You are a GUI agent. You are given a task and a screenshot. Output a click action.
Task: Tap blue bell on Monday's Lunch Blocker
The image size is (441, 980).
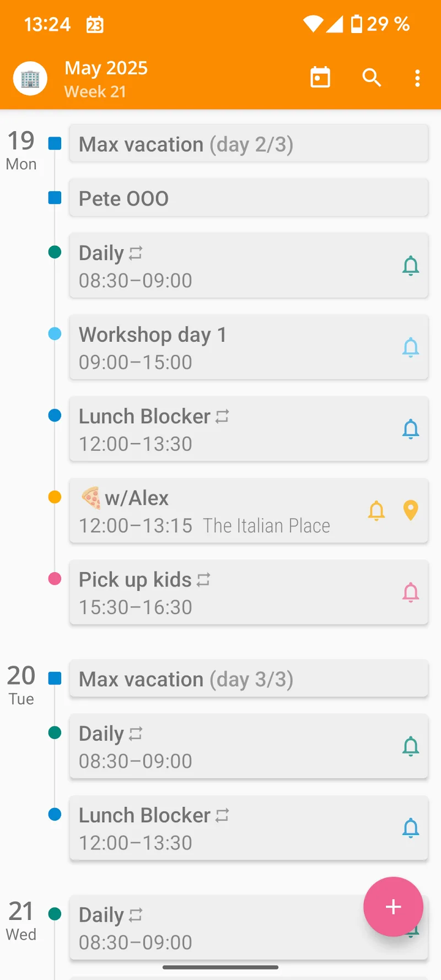click(x=411, y=429)
